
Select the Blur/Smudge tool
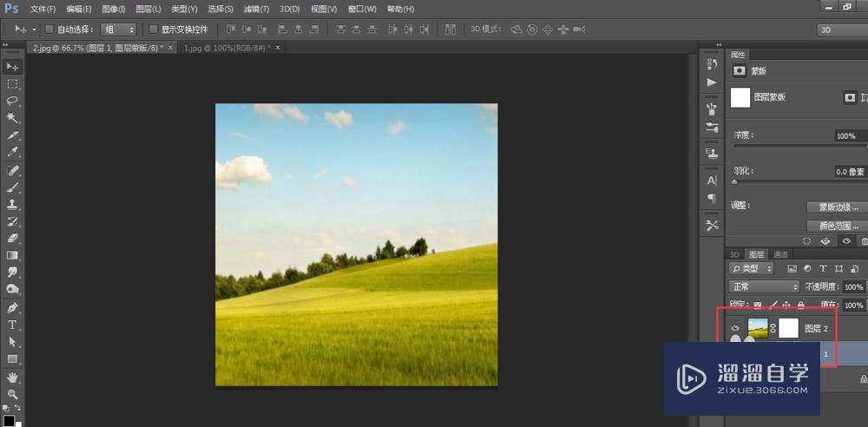pos(12,272)
